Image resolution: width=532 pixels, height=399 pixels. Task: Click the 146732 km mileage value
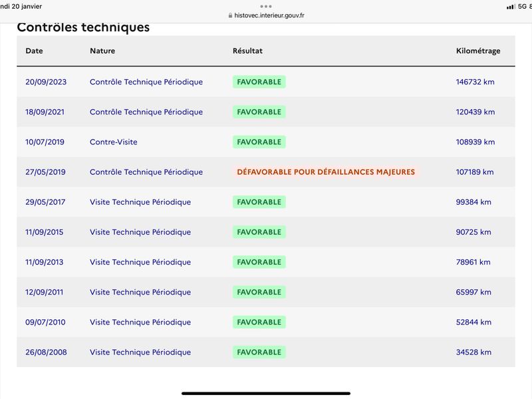click(x=475, y=82)
